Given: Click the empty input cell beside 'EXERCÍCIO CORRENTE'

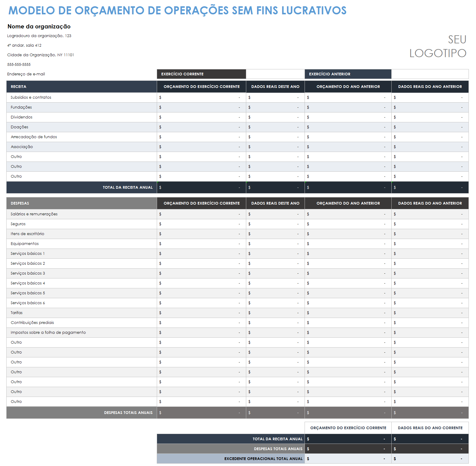Looking at the screenshot, I should tap(275, 74).
